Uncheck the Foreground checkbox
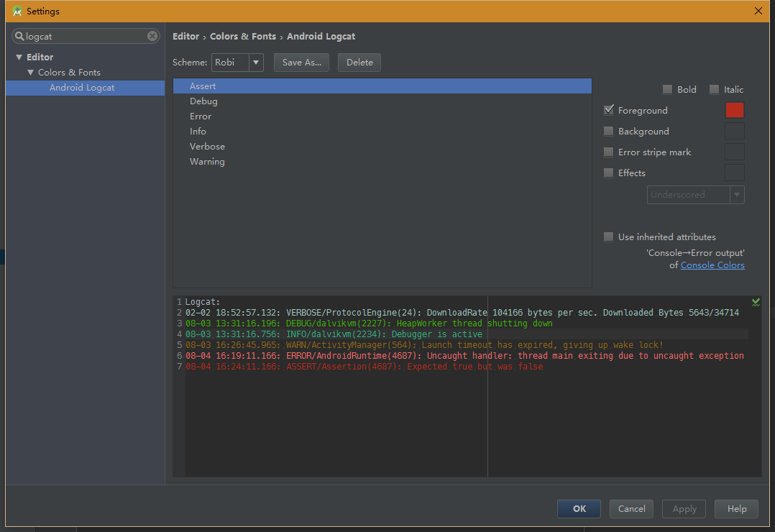 click(x=609, y=110)
